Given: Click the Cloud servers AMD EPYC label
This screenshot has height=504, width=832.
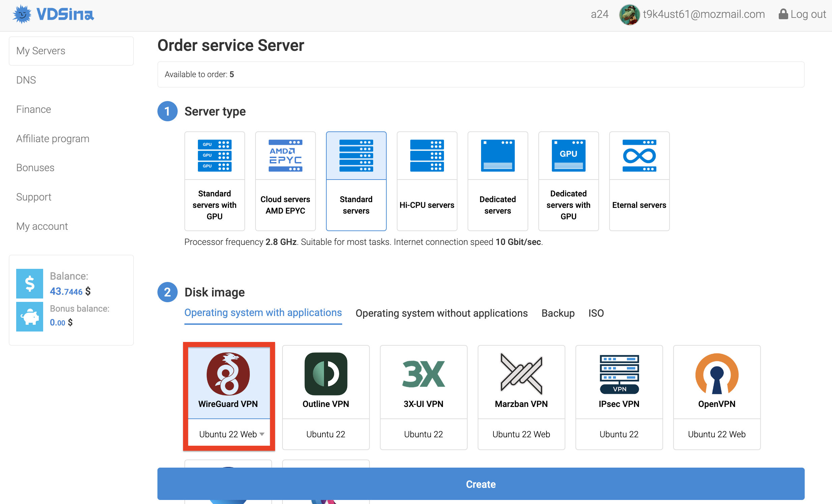Looking at the screenshot, I should click(x=285, y=205).
